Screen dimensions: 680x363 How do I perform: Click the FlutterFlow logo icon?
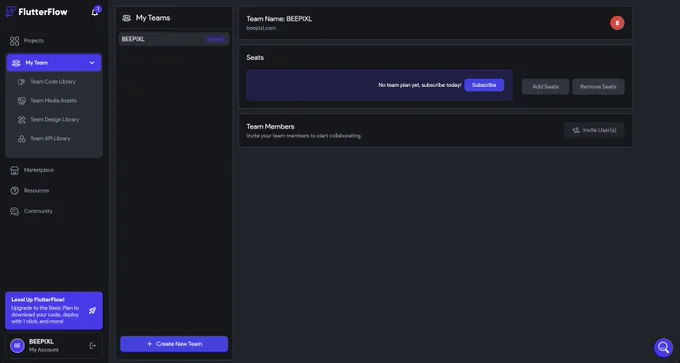[11, 12]
